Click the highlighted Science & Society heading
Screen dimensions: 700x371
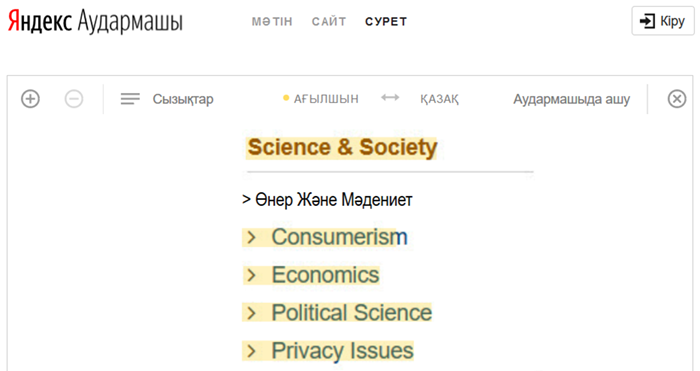342,148
